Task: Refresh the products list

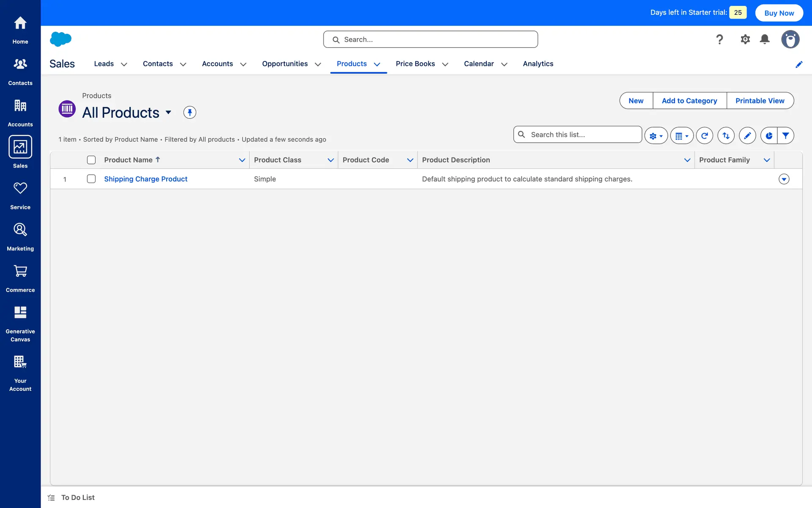Action: (x=704, y=136)
